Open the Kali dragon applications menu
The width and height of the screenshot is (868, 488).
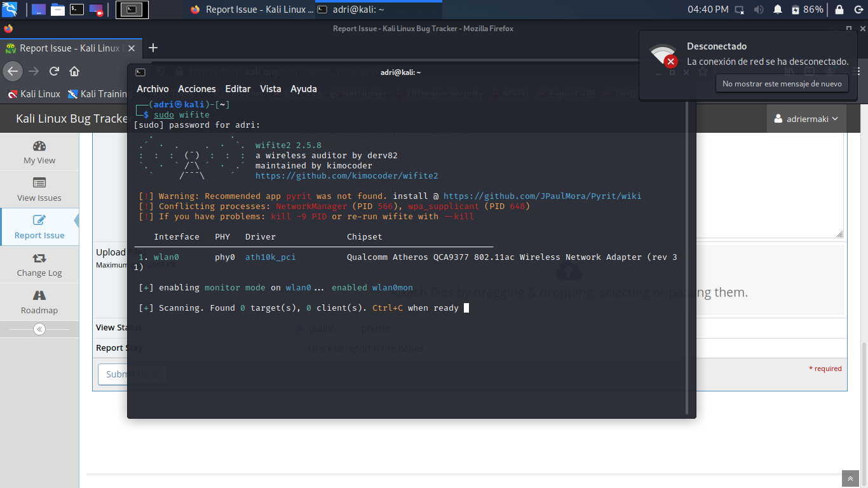coord(10,10)
